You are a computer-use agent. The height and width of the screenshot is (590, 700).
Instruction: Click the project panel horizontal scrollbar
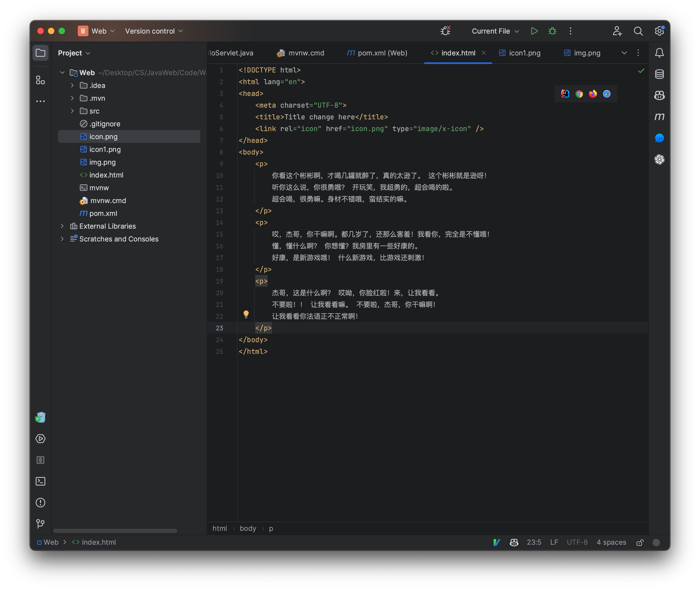115,531
